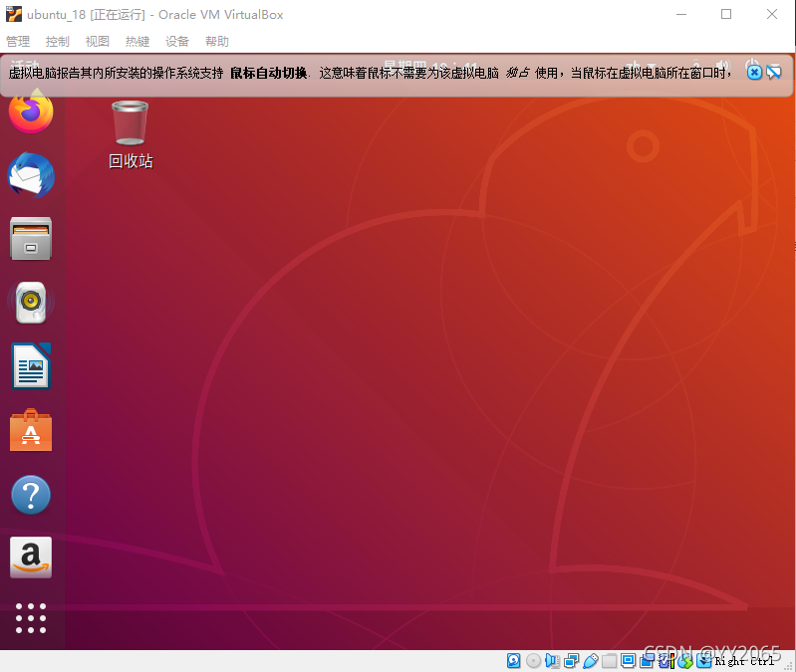This screenshot has height=672, width=796.
Task: Select the 回收站 trash desktop icon
Action: click(131, 134)
